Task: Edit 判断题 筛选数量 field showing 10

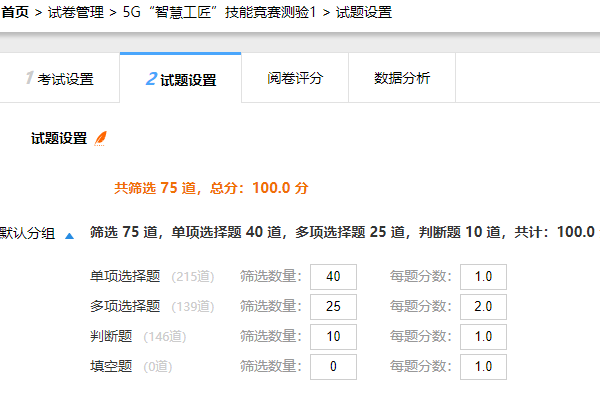Action: [333, 337]
